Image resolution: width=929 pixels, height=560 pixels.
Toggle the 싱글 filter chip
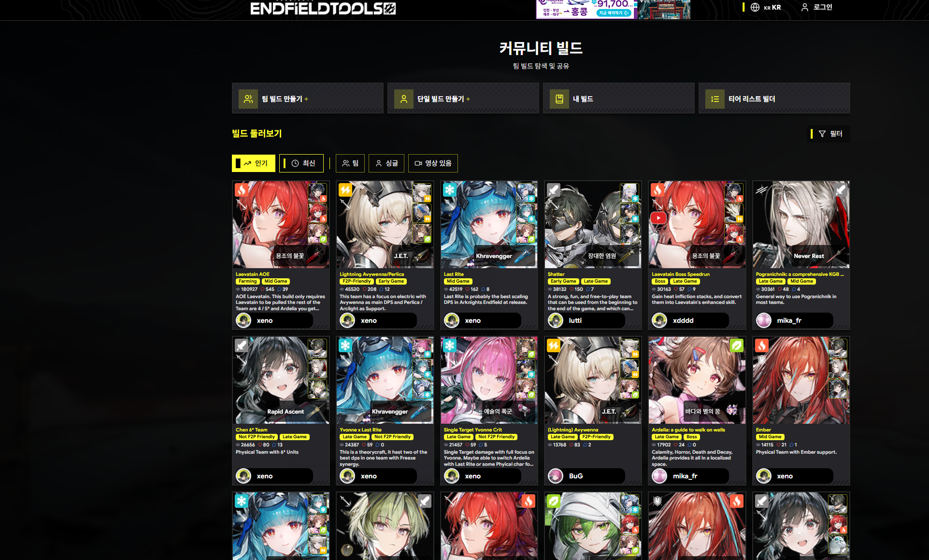[386, 163]
